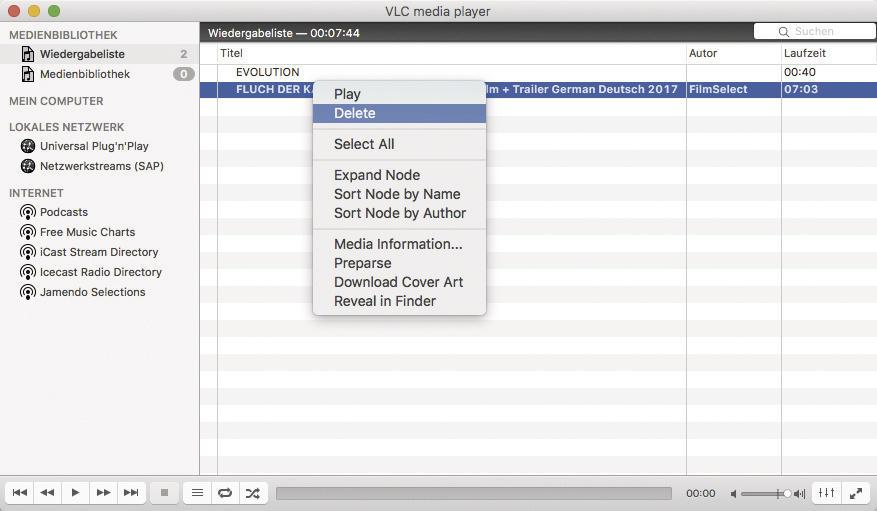877x511 pixels.
Task: Choose Expand Node in context menu
Action: click(399, 175)
